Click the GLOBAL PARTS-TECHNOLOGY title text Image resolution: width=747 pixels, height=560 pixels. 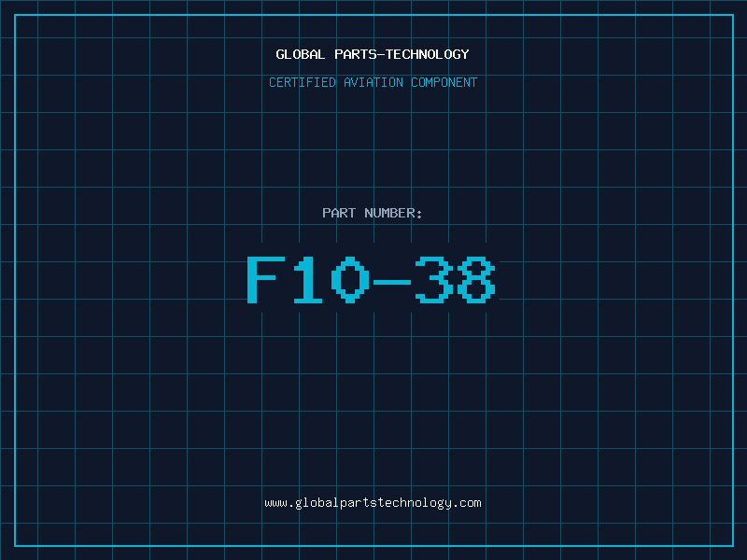373,54
